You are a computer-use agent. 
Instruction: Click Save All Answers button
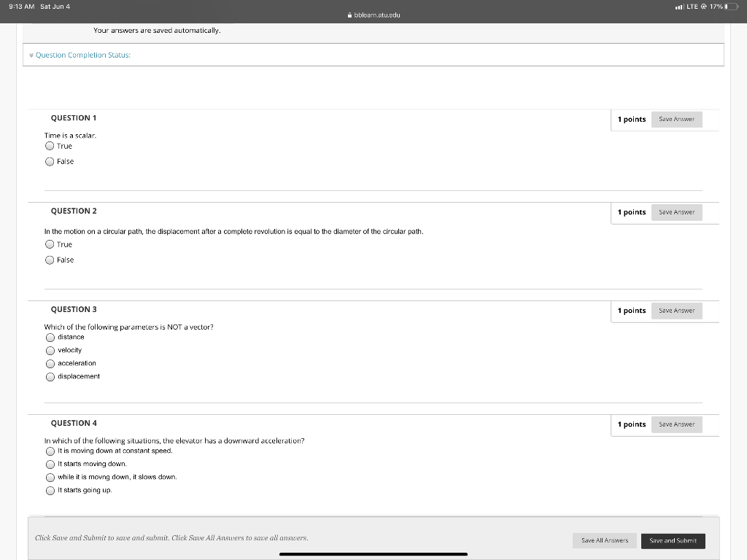click(605, 540)
